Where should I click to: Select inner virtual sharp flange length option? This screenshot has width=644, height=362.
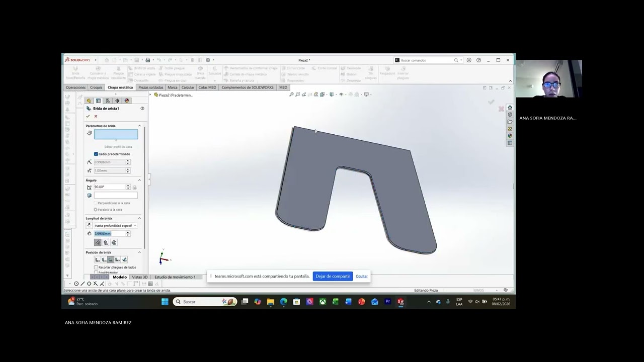pos(106,242)
